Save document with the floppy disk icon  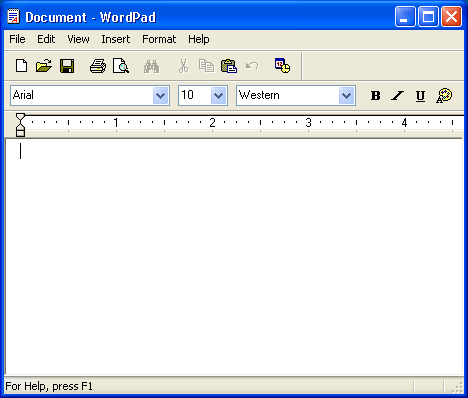pyautogui.click(x=67, y=66)
